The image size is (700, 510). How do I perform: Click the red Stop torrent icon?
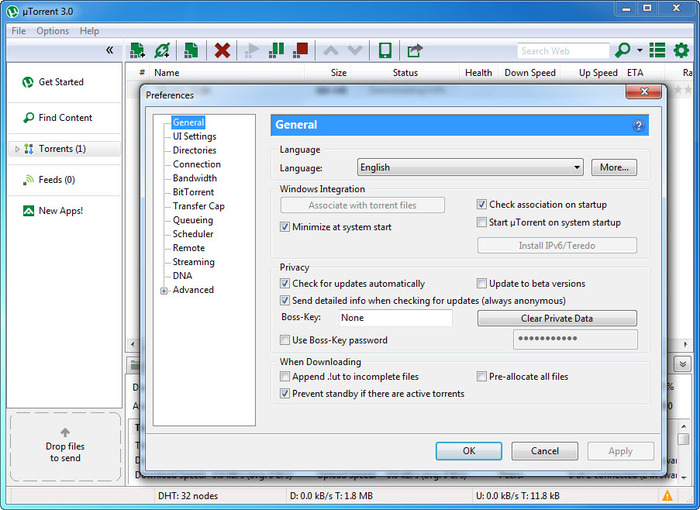300,50
